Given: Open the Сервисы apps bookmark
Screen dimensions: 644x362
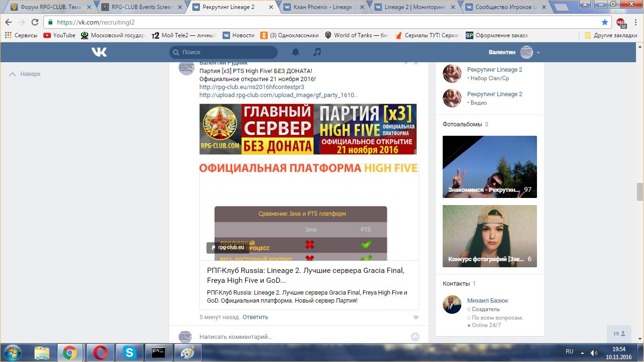Looking at the screenshot, I should point(21,35).
